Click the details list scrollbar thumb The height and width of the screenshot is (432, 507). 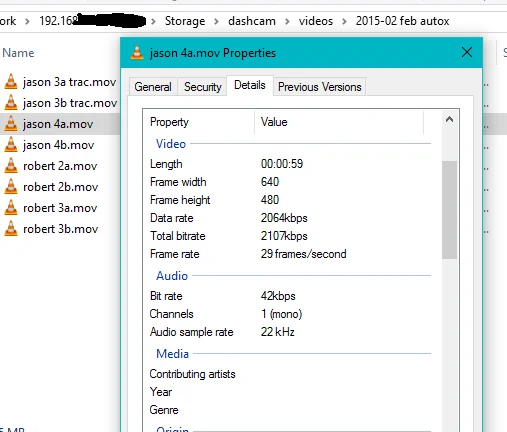pos(449,210)
